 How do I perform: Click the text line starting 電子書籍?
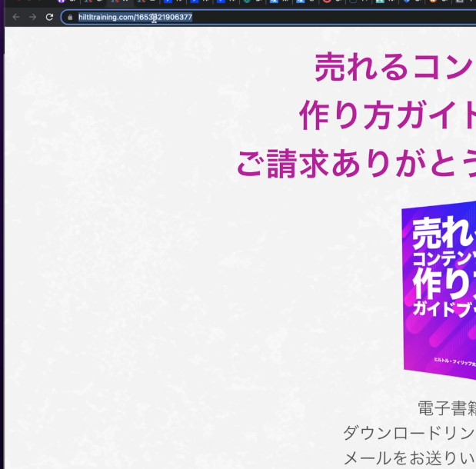coord(447,408)
